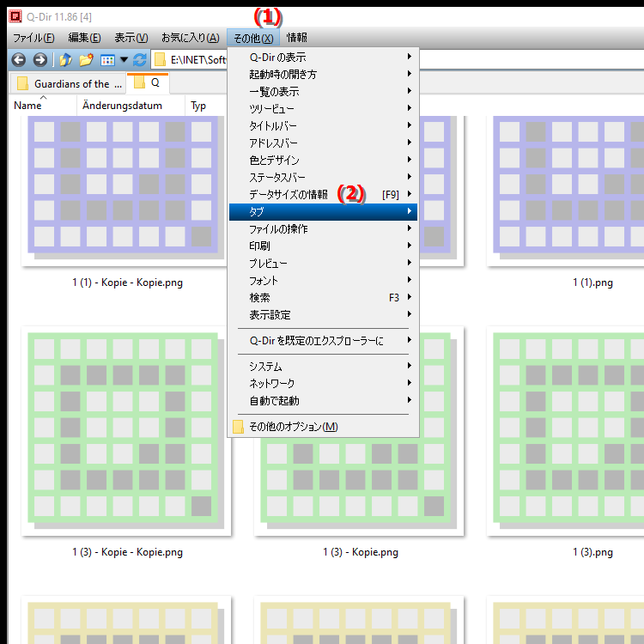Screen dimensions: 644x644
Task: Open the ファイルの操作 menu entry
Action: [323, 229]
